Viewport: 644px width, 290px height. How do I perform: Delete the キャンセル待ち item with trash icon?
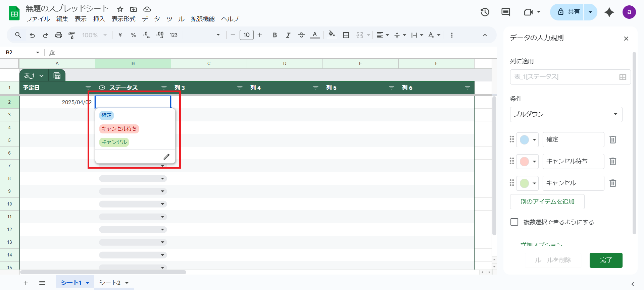click(x=612, y=161)
